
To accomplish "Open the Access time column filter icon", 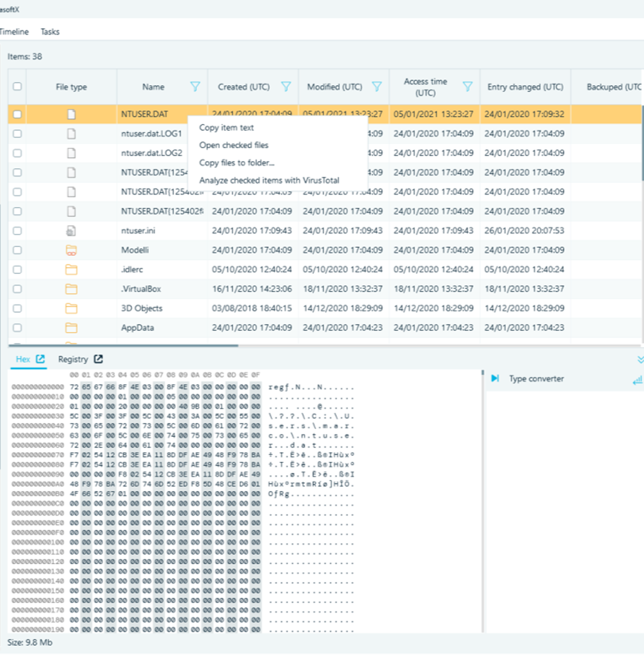I will [468, 87].
